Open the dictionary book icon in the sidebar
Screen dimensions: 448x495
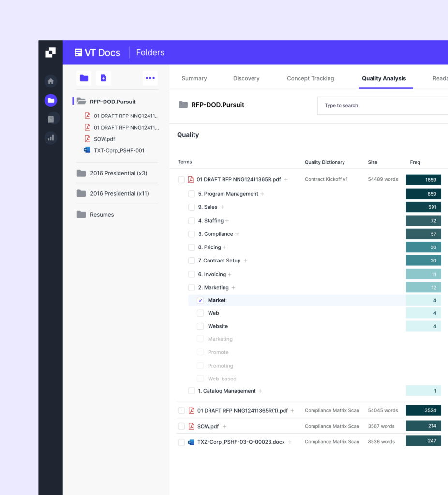click(51, 119)
